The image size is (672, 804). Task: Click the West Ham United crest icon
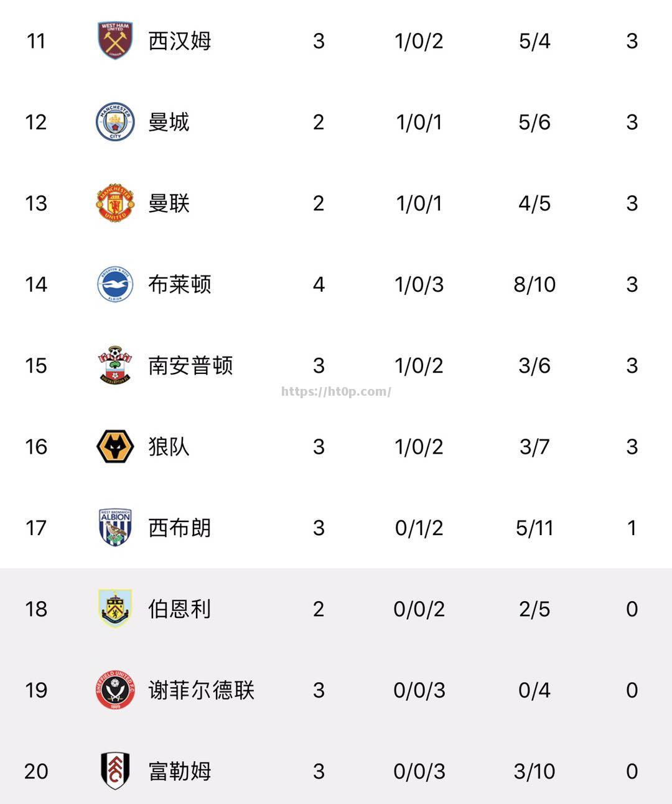point(115,41)
